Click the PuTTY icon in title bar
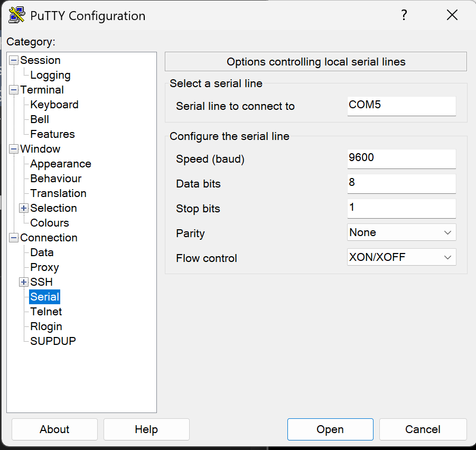The image size is (476, 450). (x=16, y=15)
